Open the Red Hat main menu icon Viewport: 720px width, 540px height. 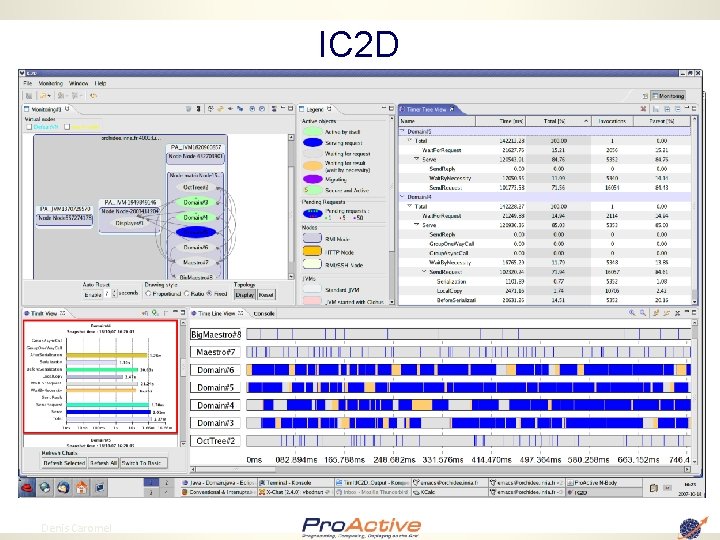pyautogui.click(x=28, y=488)
